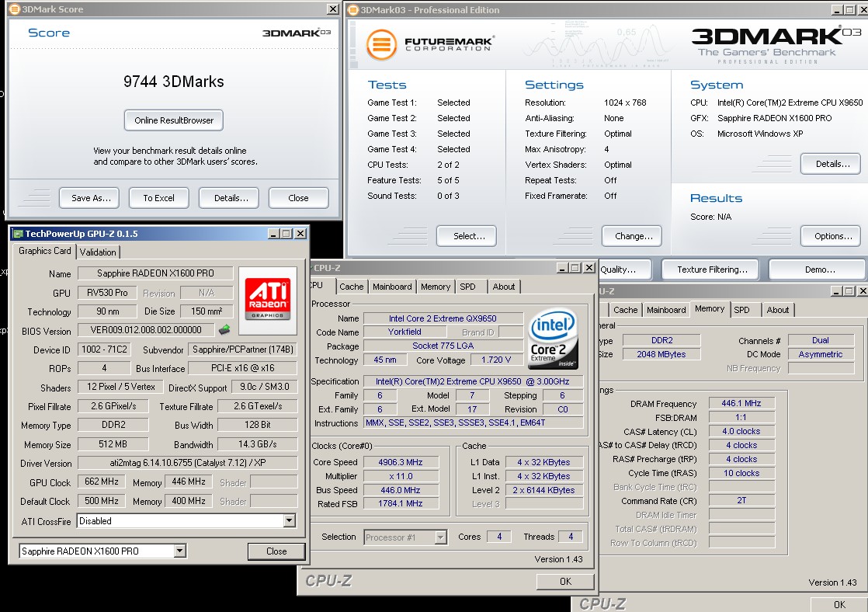Click the Core Voltage 1.720 V value
Viewport: 868px width, 612px height.
click(496, 360)
